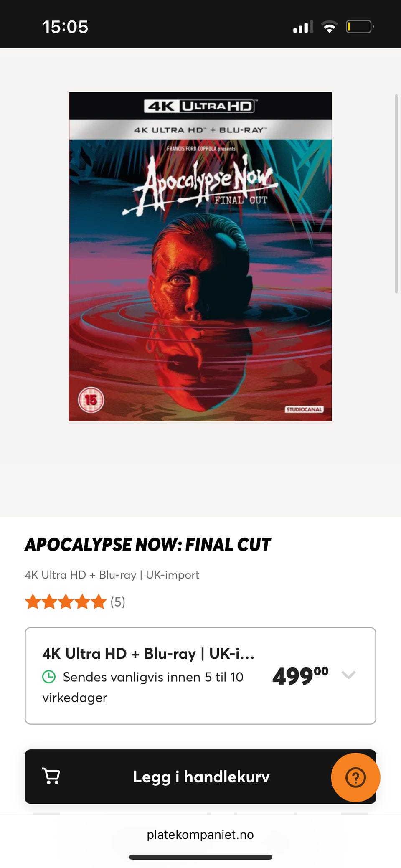Tap the 4K Ultra HD + Blu-ray | UK-import subtitle
This screenshot has width=401, height=868.
click(x=112, y=575)
